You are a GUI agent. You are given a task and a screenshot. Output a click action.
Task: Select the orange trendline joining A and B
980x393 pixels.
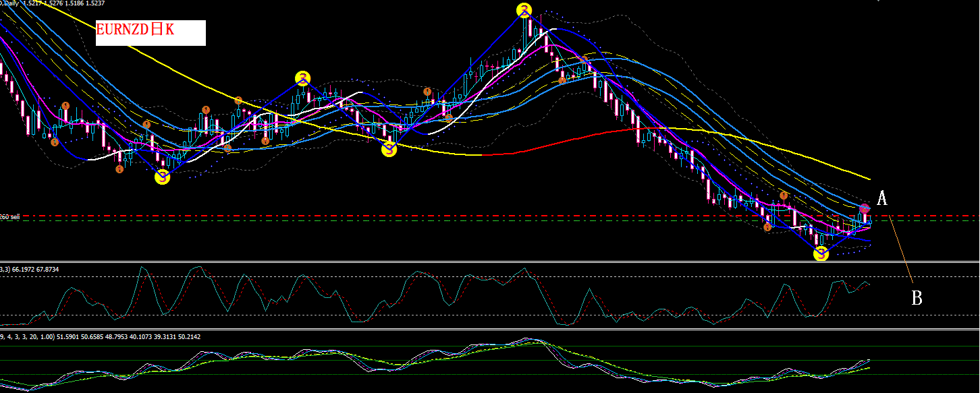pos(902,249)
